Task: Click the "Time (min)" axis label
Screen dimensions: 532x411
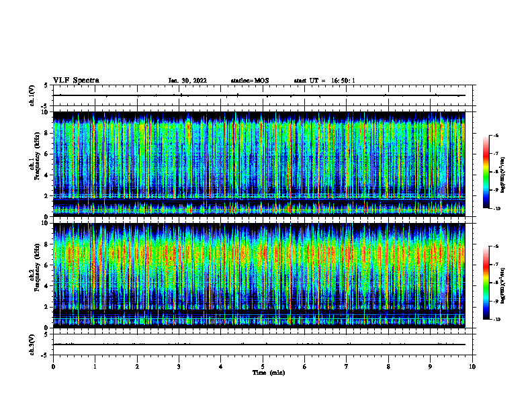Action: click(x=269, y=373)
